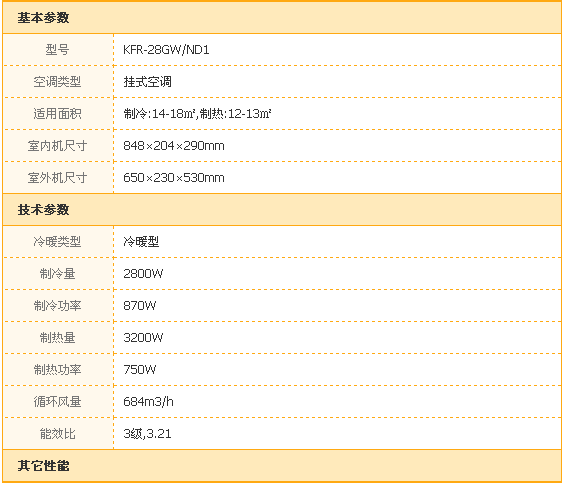Select the 制冷:14-18㎡ area text
The image size is (566, 485).
(x=159, y=114)
